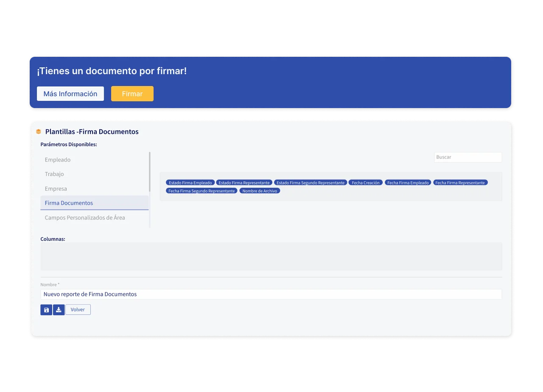
Task: Click the Volver button
Action: (78, 310)
